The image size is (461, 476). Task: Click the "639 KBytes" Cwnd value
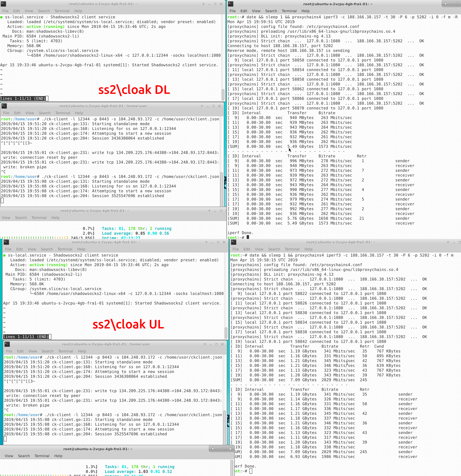coord(388,366)
